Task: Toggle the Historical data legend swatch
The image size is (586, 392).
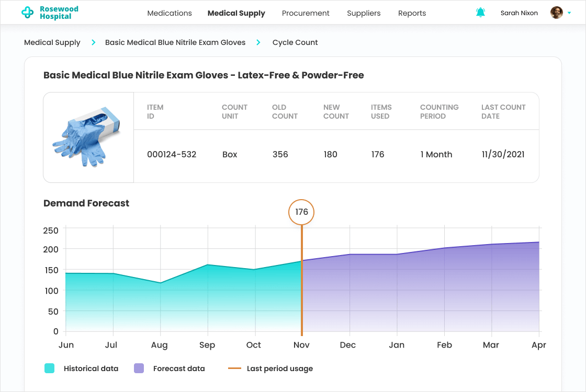Action: tap(50, 368)
